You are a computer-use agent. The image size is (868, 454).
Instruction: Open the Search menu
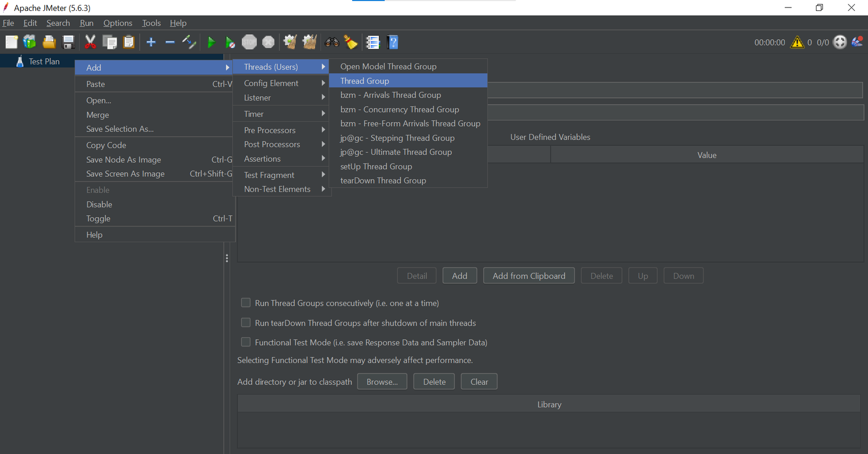click(x=58, y=23)
